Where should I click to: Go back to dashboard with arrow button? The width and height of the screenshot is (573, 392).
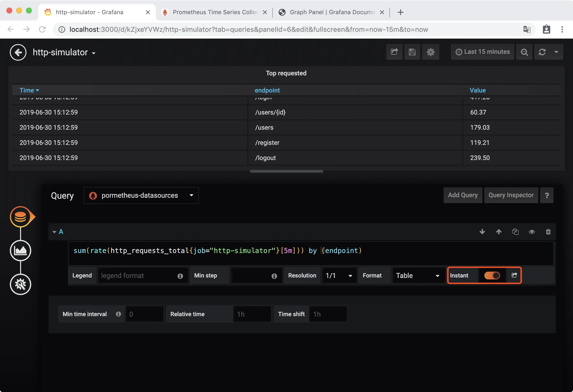click(x=18, y=52)
